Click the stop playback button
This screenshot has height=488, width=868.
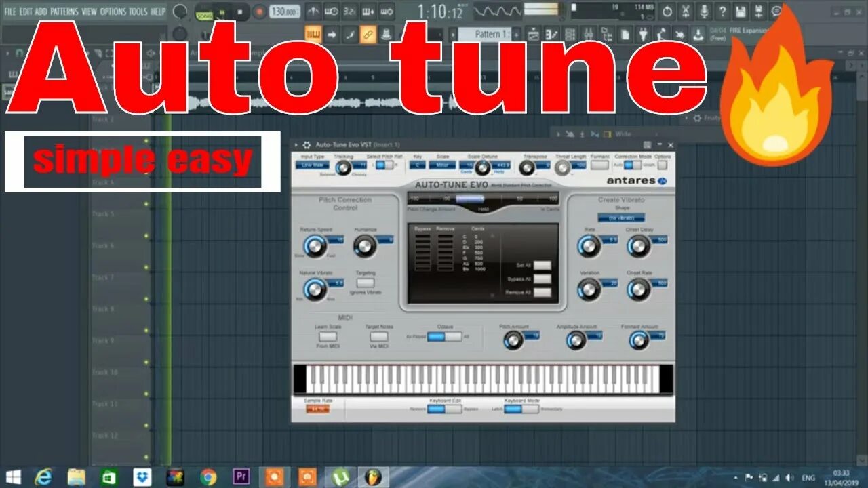click(239, 12)
